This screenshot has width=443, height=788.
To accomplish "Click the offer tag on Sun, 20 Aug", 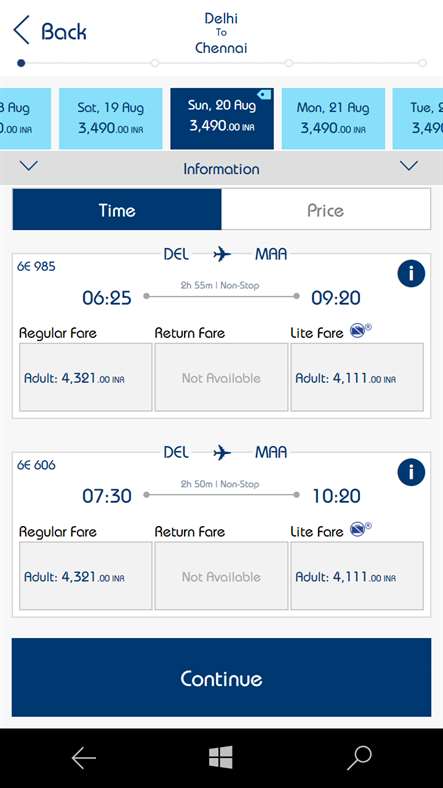I will click(264, 94).
